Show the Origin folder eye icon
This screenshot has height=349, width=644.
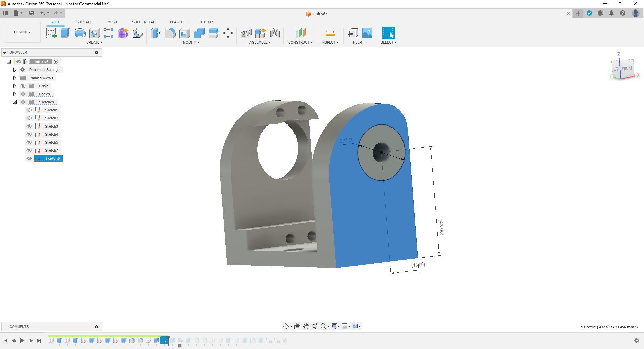[23, 86]
